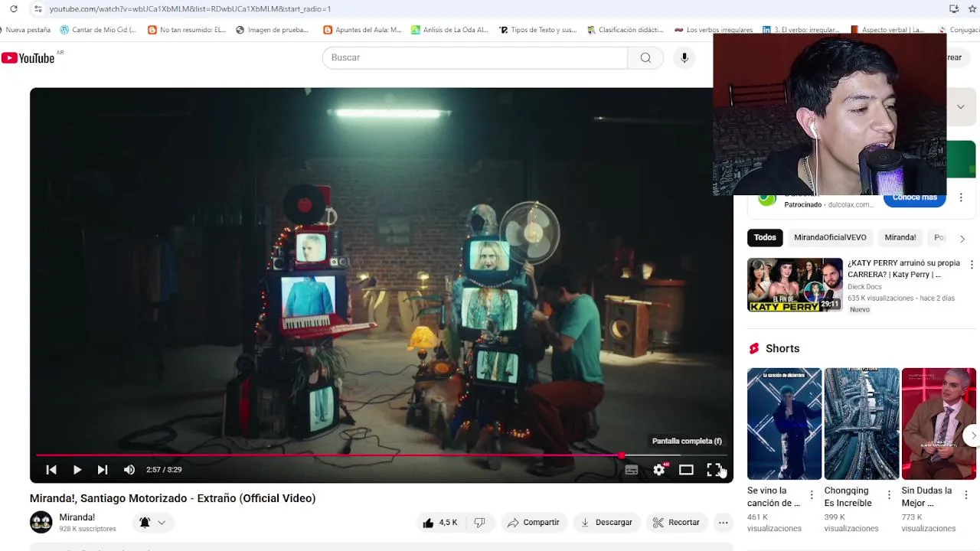Open the 'Los verbos irregulares' bookmark
This screenshot has width=980, height=551.
click(x=713, y=30)
